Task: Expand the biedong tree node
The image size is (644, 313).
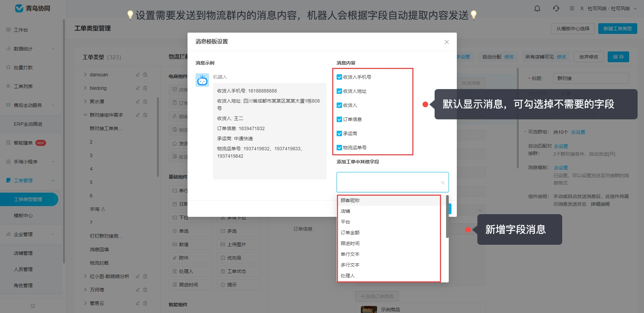Action: [x=85, y=88]
